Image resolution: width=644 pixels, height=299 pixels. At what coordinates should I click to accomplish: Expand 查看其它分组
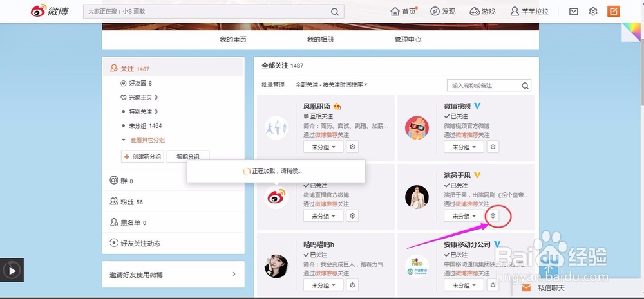(x=147, y=140)
